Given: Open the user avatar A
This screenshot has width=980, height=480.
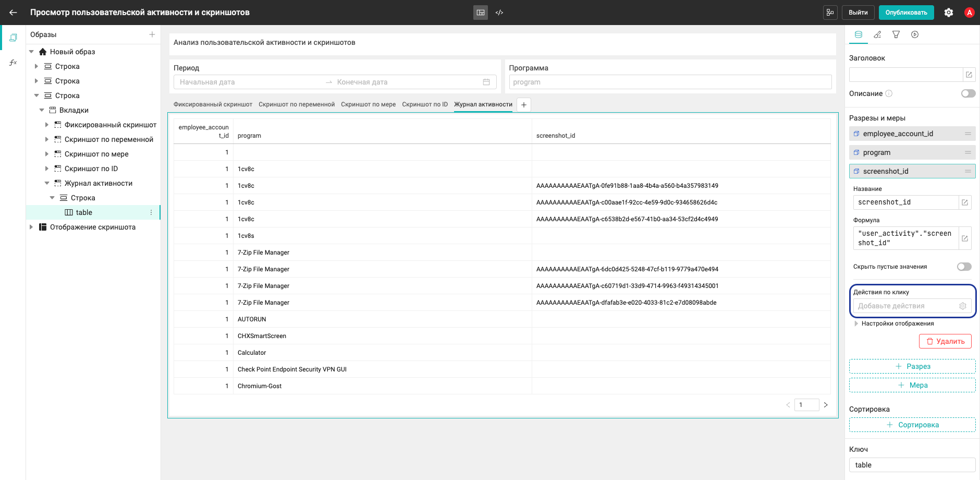Looking at the screenshot, I should click(970, 13).
